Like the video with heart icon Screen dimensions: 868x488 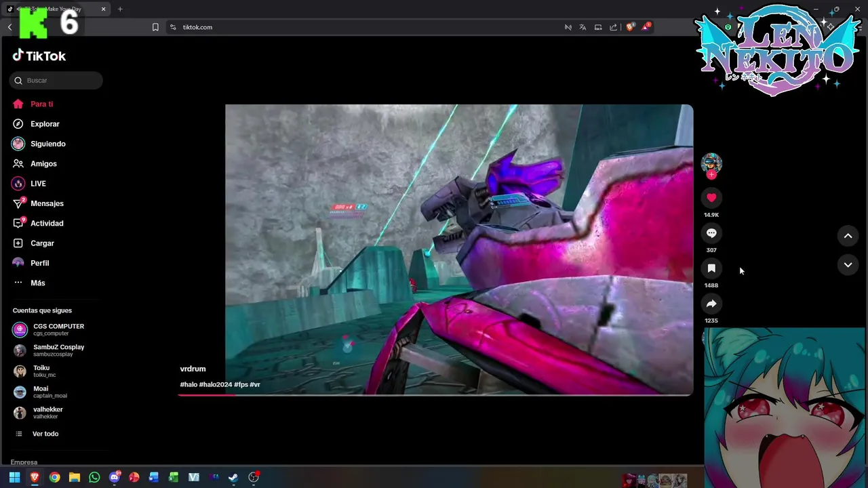tap(711, 198)
